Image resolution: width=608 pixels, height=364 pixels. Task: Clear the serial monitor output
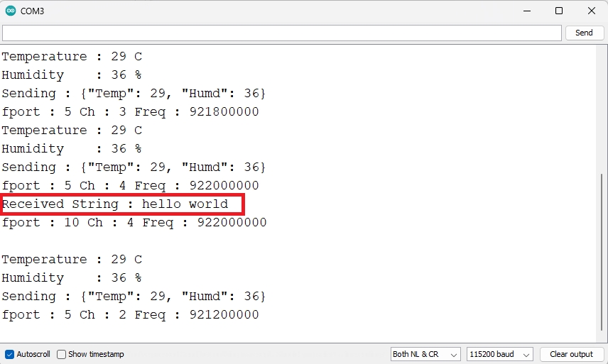[x=571, y=354]
